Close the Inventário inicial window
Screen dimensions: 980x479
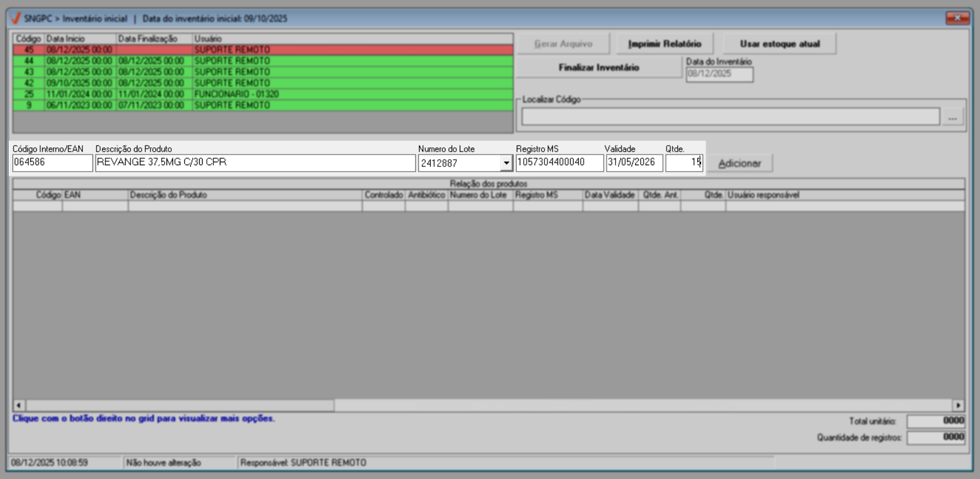click(957, 18)
